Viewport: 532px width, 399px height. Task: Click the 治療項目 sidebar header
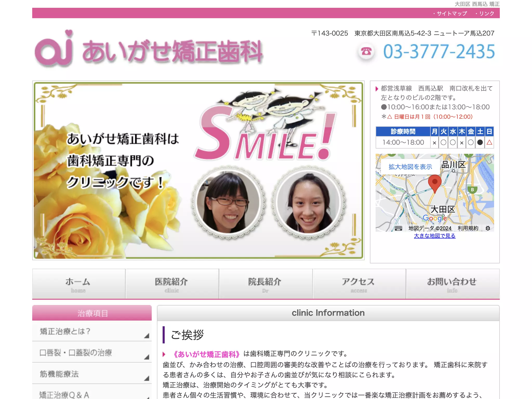pyautogui.click(x=92, y=313)
